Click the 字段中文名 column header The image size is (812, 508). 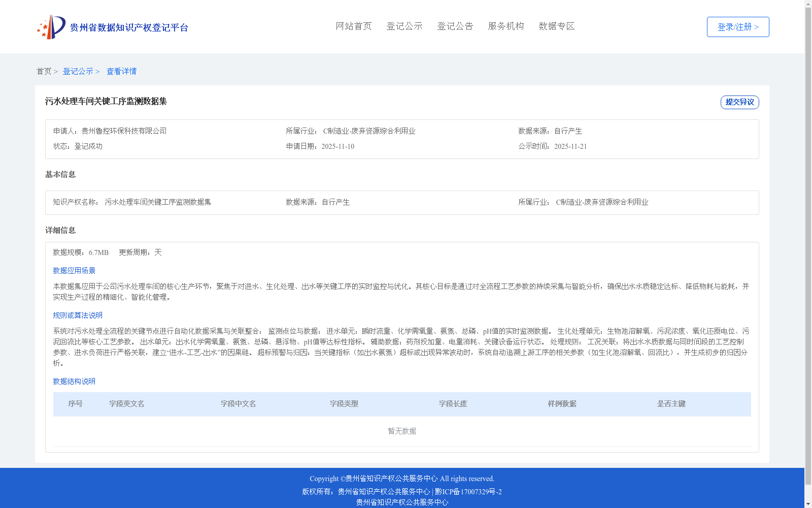(x=239, y=404)
